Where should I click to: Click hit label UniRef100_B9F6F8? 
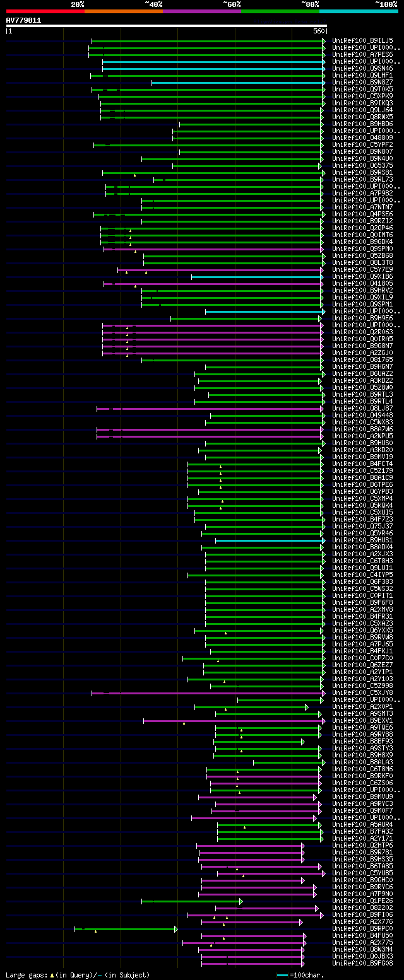[x=362, y=602]
